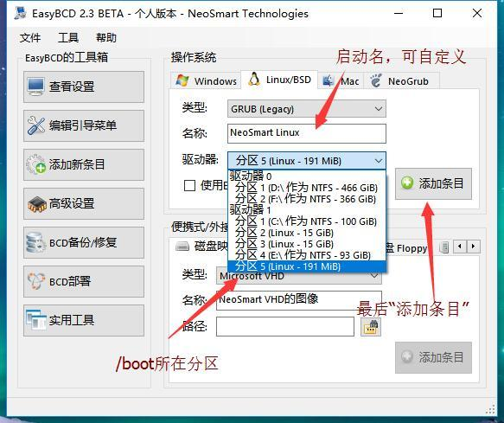Click the Windows flag icon on tab
The height and width of the screenshot is (423, 504).
point(182,80)
